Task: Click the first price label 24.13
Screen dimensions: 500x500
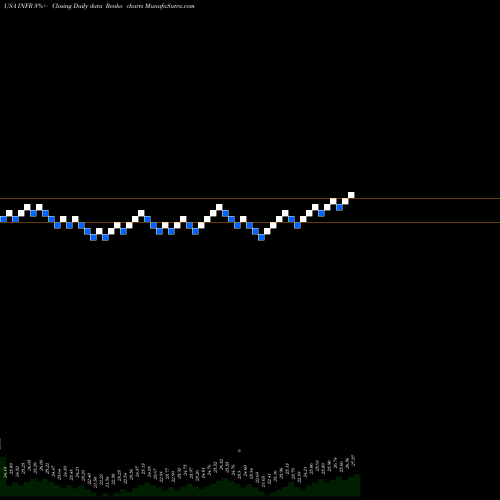Action: point(5,472)
